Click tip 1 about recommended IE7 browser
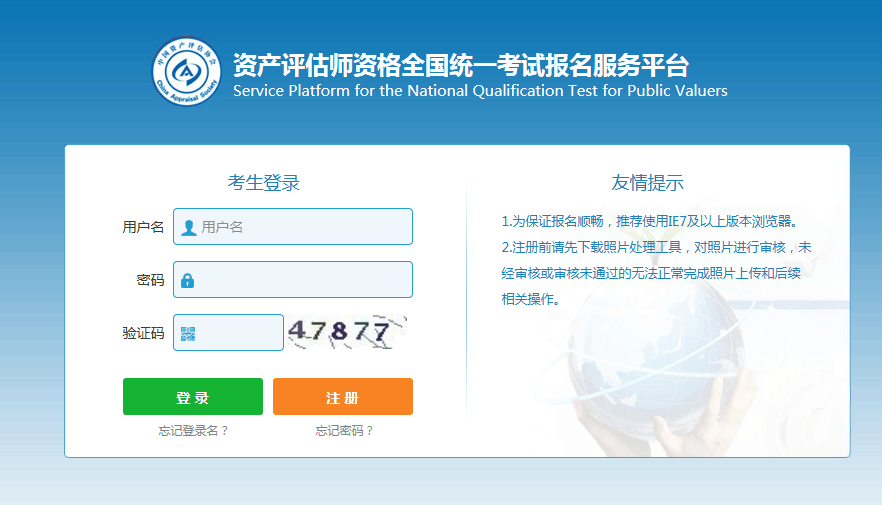Screen dimensions: 882x505 [x=653, y=221]
